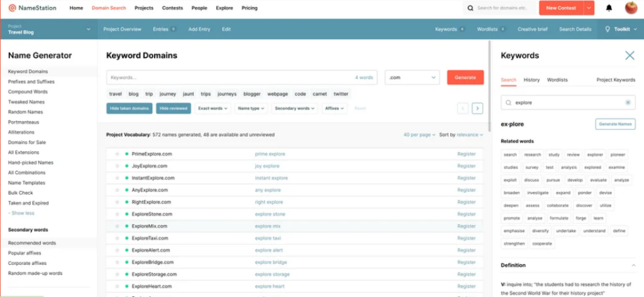Open Affixes dropdown
This screenshot has height=297, width=644.
335,108
